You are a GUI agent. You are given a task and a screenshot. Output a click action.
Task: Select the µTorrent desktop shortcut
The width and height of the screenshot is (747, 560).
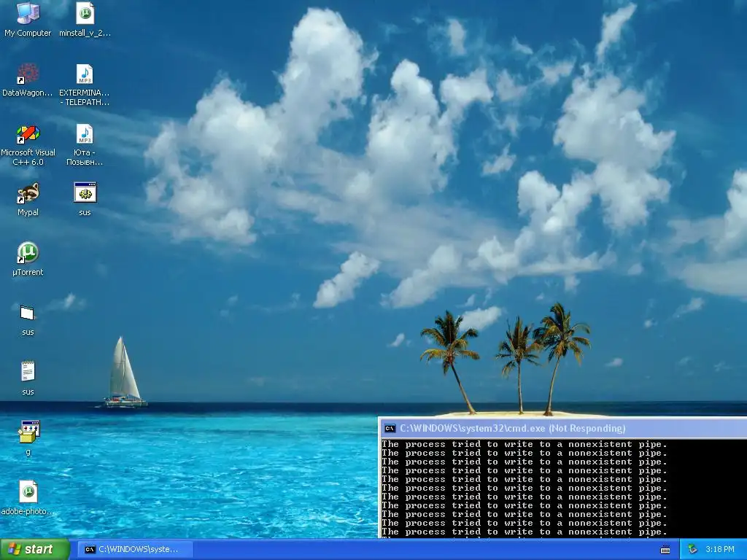[x=28, y=259]
